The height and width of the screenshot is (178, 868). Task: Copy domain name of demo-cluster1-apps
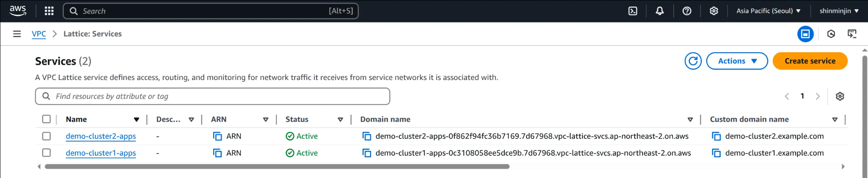[367, 153]
